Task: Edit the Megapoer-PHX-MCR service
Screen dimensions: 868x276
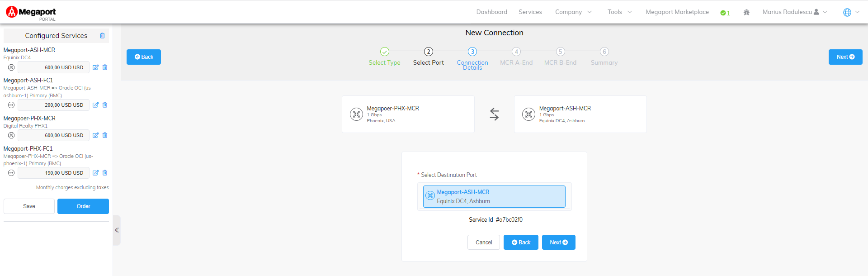Action: click(x=95, y=135)
